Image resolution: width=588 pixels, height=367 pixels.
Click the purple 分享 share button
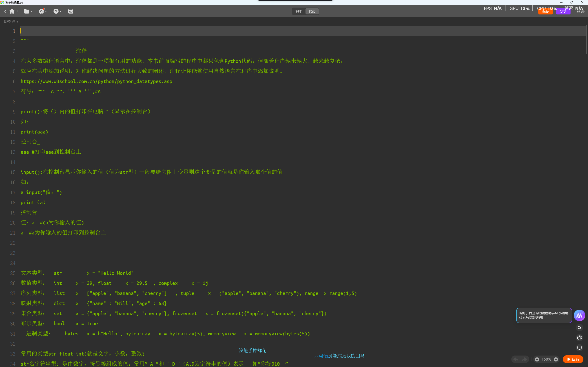click(x=563, y=11)
